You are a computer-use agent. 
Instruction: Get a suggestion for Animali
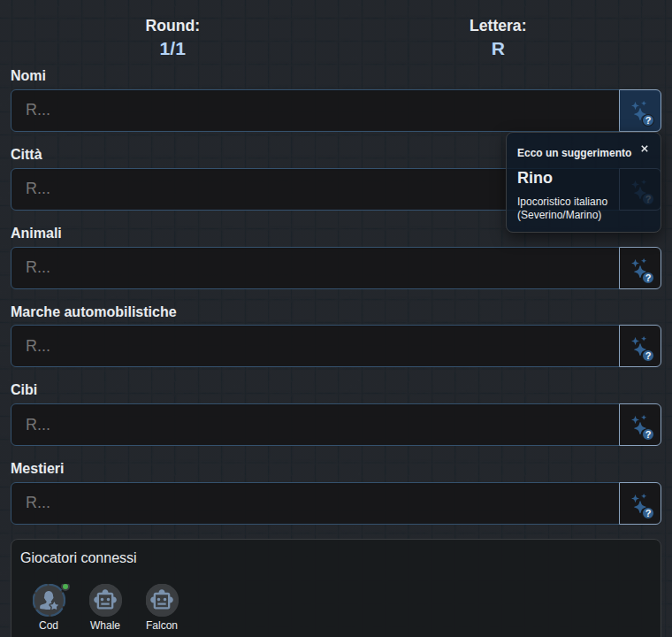click(640, 268)
